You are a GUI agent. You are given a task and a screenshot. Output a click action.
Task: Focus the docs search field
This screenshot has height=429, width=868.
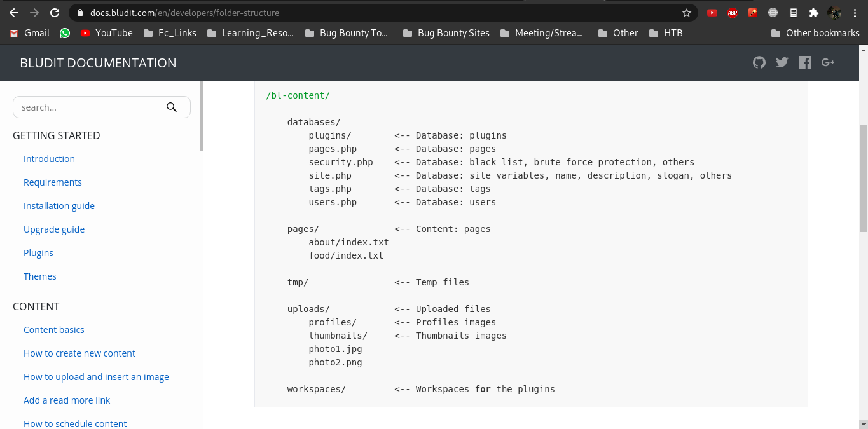(x=89, y=107)
